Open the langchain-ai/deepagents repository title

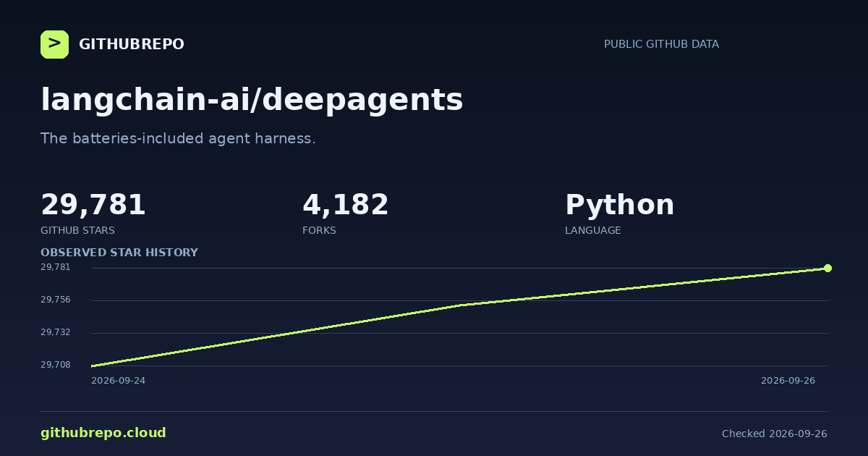click(252, 100)
